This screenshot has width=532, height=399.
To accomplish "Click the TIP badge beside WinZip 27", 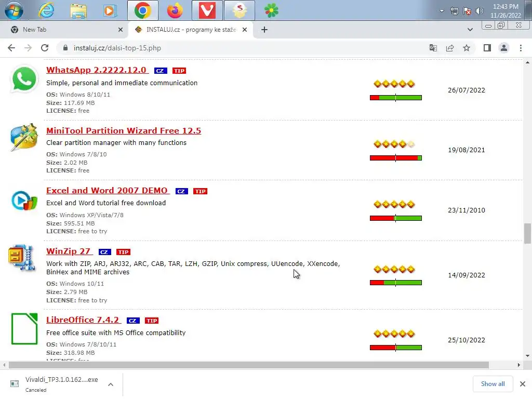I will [x=123, y=252].
